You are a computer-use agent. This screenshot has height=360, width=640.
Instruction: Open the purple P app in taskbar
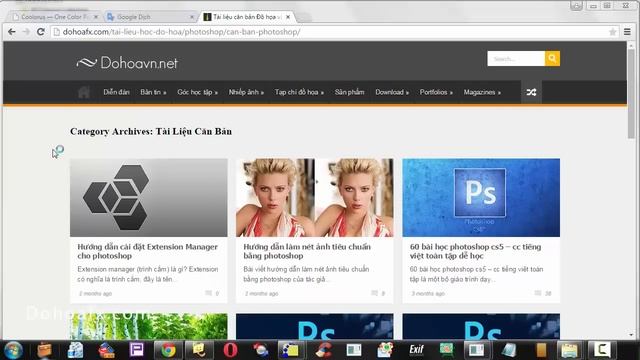137,350
